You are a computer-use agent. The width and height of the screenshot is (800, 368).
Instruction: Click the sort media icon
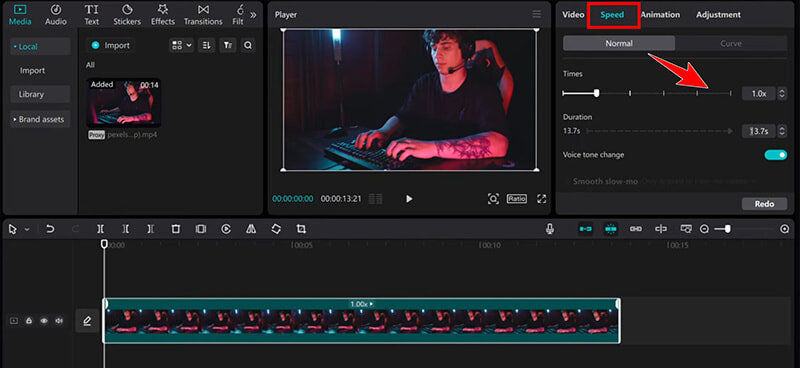206,45
